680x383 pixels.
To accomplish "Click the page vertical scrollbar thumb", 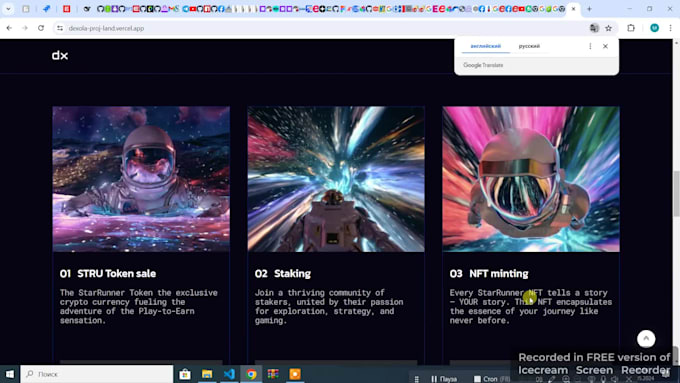I will (676, 193).
